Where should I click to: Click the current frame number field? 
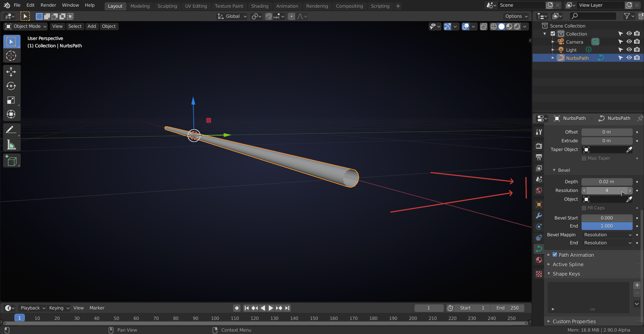pos(429,308)
